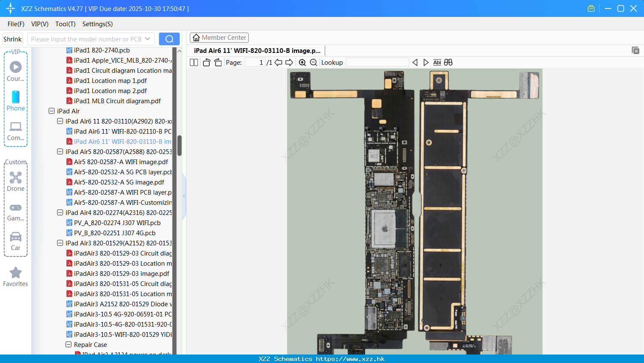644x363 pixels.
Task: Open iPad1 Location map 2.pdf
Action: [110, 91]
